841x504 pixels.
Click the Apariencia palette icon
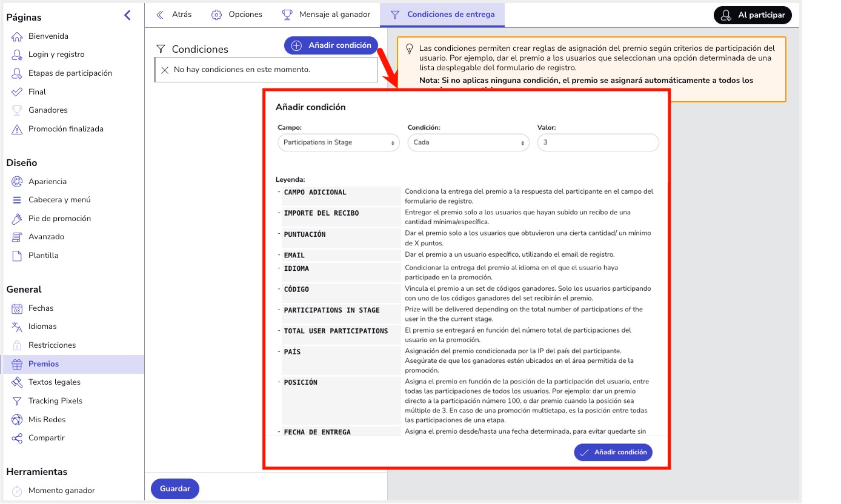pyautogui.click(x=17, y=182)
